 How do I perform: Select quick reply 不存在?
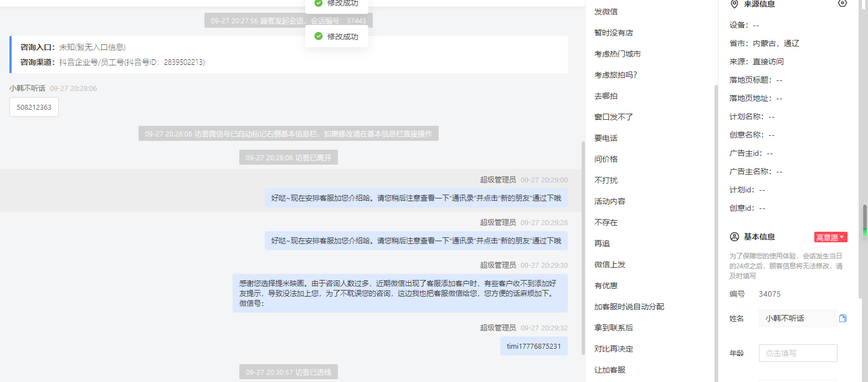coord(606,222)
